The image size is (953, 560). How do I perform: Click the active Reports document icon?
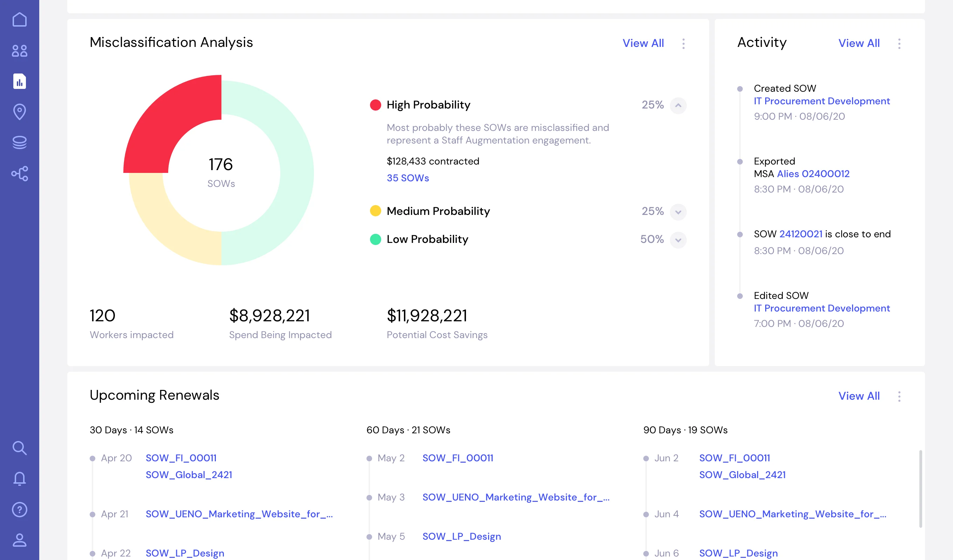(19, 81)
